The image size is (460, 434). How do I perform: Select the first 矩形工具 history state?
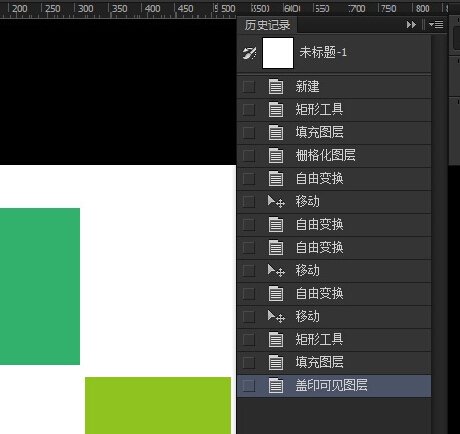click(334, 110)
